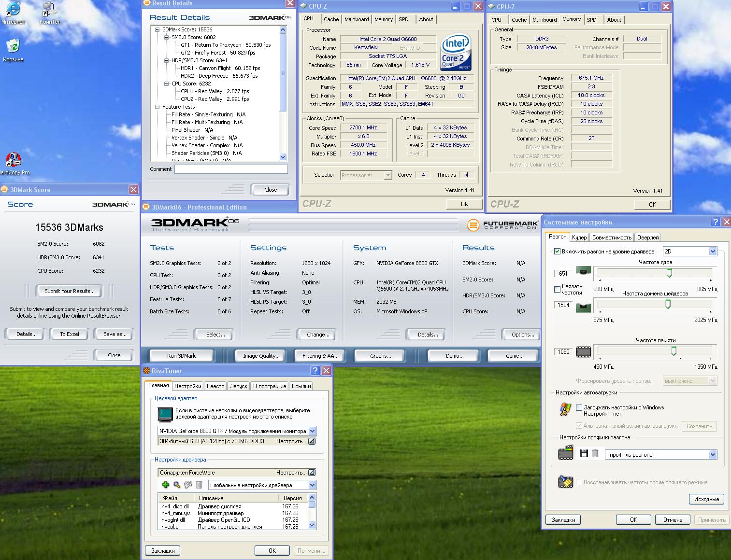Open the профиль разгона dropdown
This screenshot has width=731, height=560.
(x=713, y=455)
